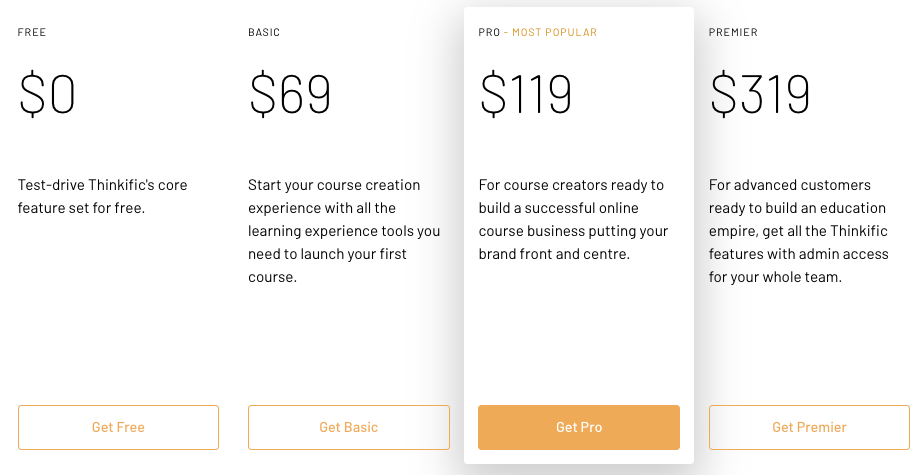Select the BASIC plan heading
The height and width of the screenshot is (475, 917).
point(264,33)
